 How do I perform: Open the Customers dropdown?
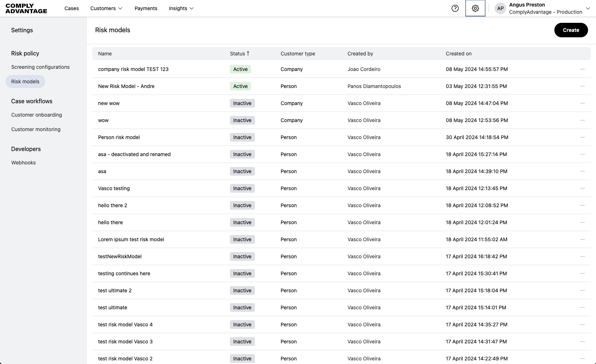click(106, 8)
